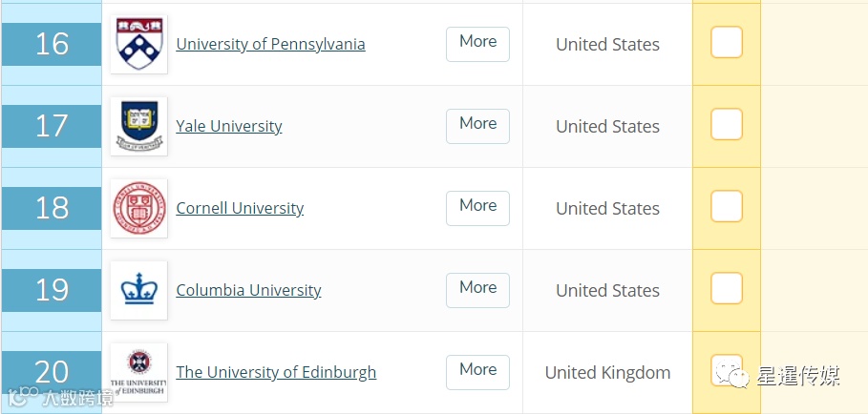Expand More details for University of Edinburgh
868x414 pixels.
click(x=477, y=372)
